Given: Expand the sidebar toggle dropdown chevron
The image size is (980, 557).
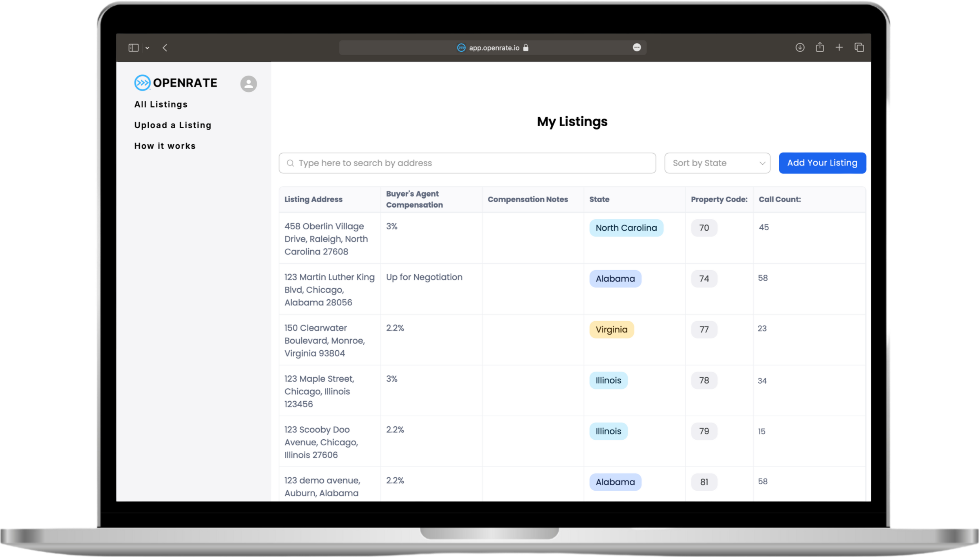Looking at the screenshot, I should click(147, 48).
